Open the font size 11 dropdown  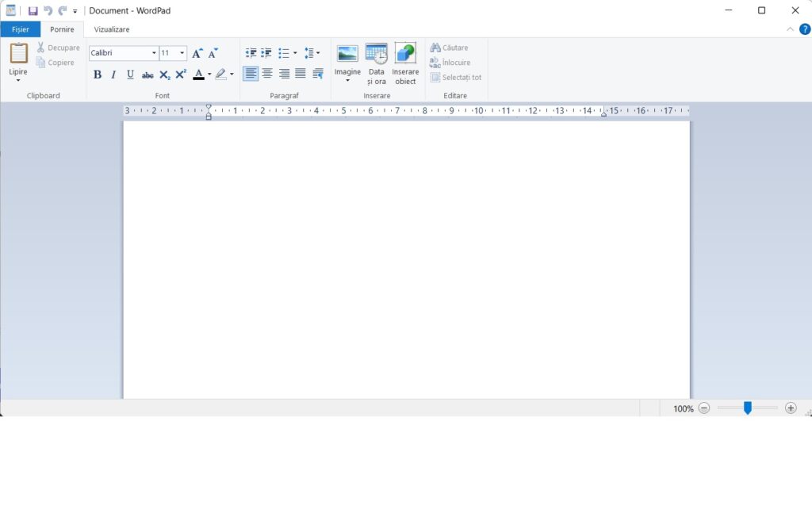(x=182, y=53)
